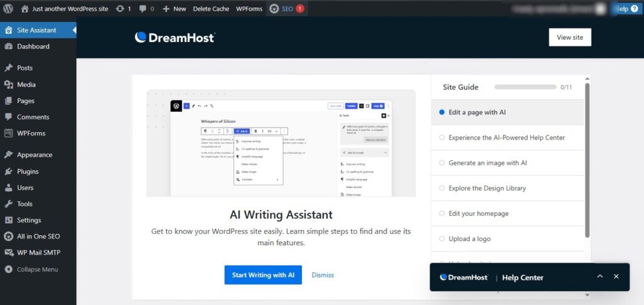Open WPForms in admin bar

coord(249,9)
